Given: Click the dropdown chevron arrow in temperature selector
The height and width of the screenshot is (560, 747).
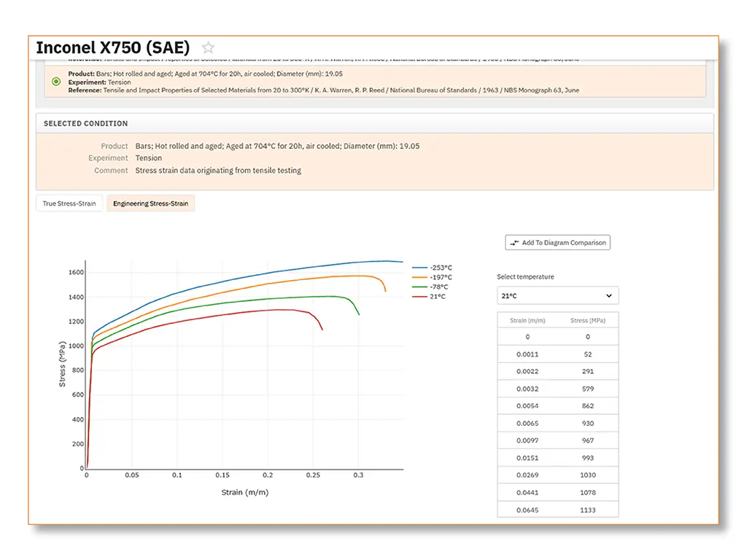Looking at the screenshot, I should tap(608, 296).
